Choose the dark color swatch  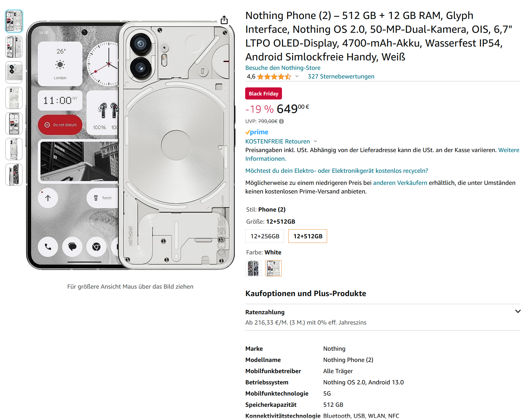point(253,268)
